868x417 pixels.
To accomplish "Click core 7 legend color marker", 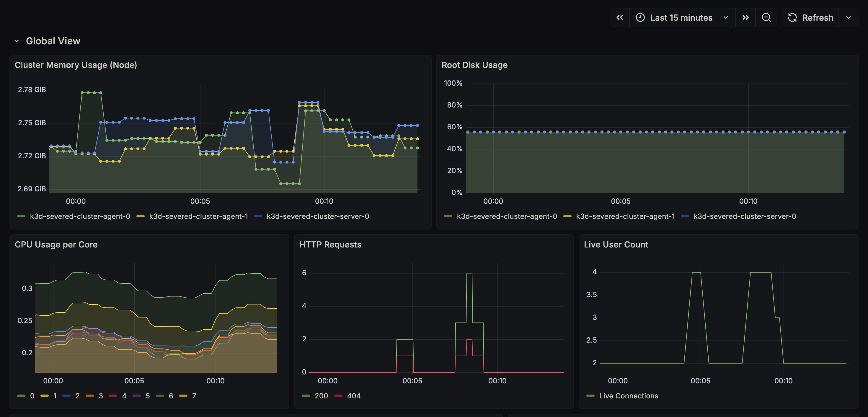I will [x=183, y=396].
